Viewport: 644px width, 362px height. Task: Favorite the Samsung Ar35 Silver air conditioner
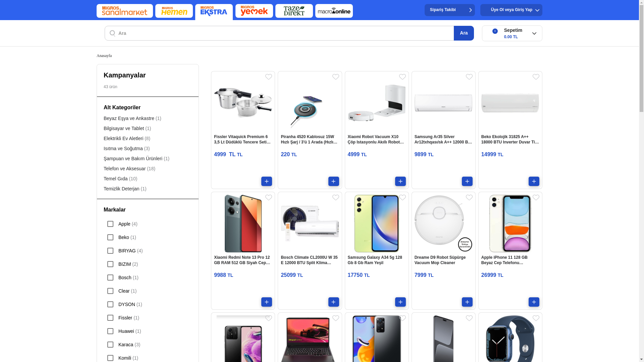coord(469,77)
